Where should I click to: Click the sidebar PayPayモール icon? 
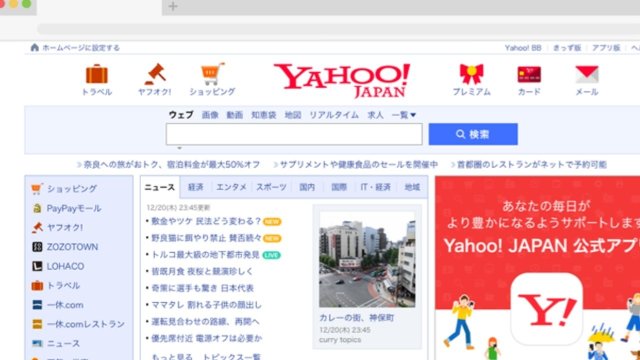click(x=37, y=208)
